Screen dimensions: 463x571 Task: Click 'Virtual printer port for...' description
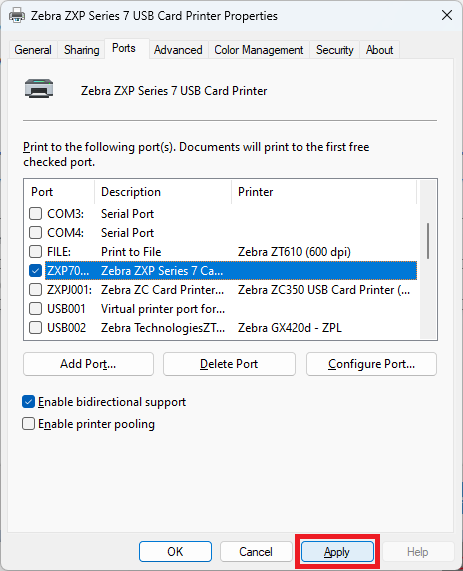click(163, 309)
